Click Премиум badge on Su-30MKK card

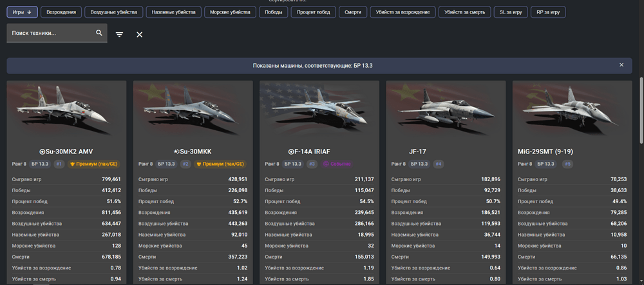pos(220,164)
